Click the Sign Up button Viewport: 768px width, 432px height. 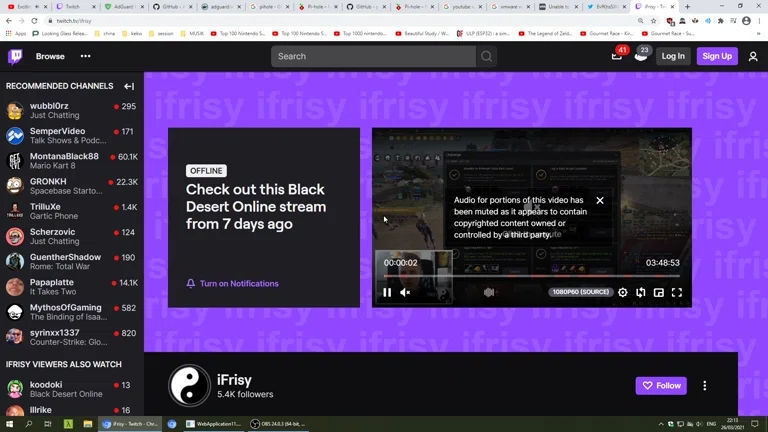pos(716,57)
